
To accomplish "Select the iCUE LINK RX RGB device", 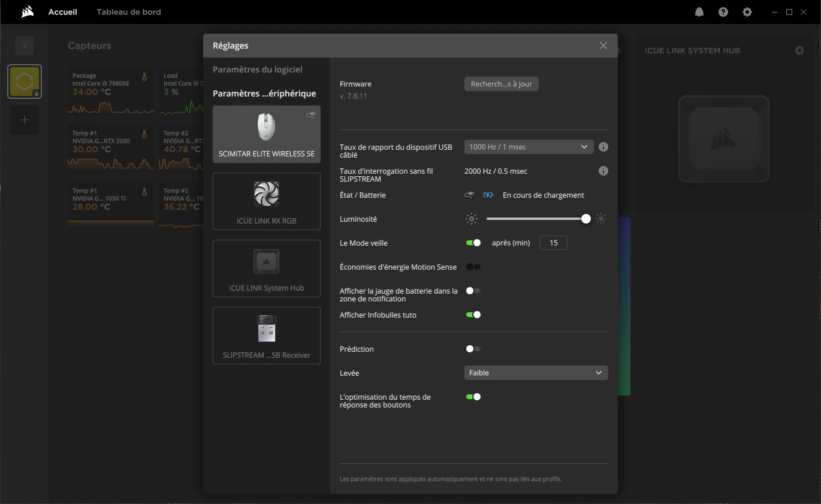I will tap(267, 201).
